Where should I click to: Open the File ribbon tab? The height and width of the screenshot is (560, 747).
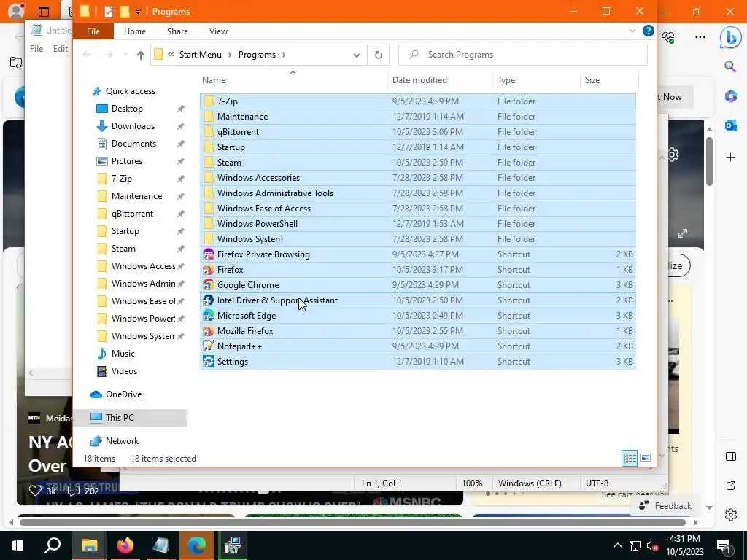tap(93, 31)
